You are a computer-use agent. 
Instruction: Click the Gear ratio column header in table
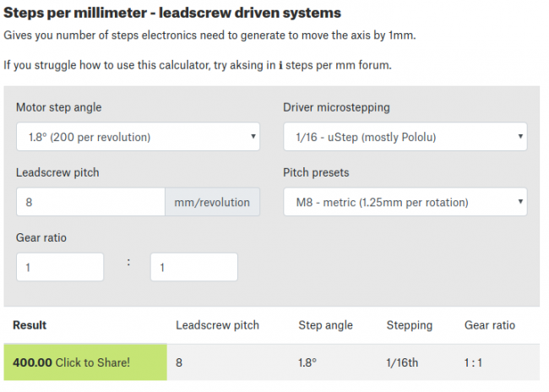click(x=490, y=325)
